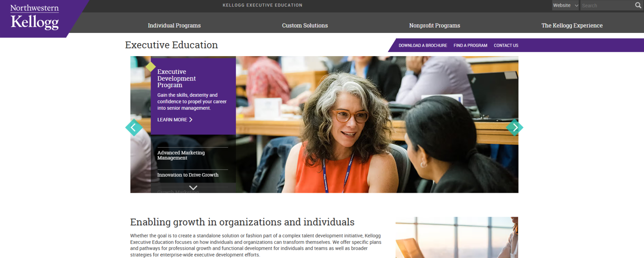This screenshot has width=644, height=258.
Task: Click the Executive Education page heading
Action: pos(172,45)
